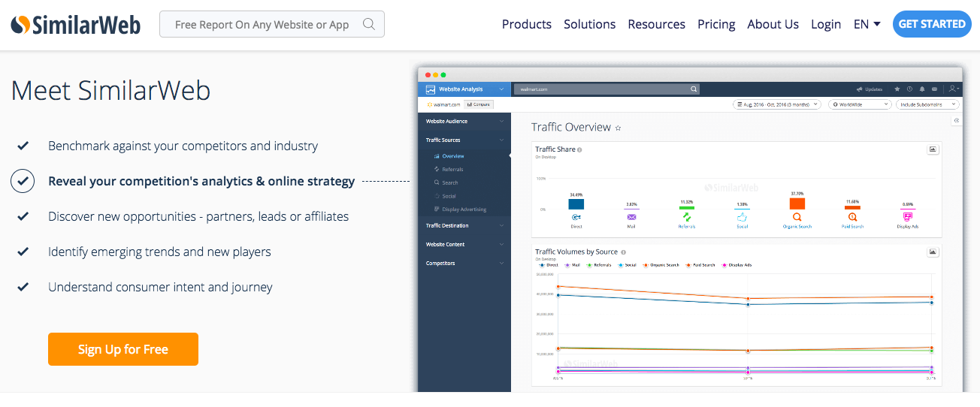Open the EN language dropdown
This screenshot has height=407, width=980.
(867, 24)
